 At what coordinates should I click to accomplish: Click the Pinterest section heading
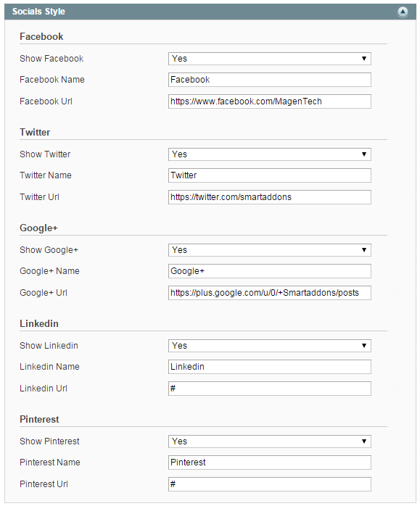(39, 419)
